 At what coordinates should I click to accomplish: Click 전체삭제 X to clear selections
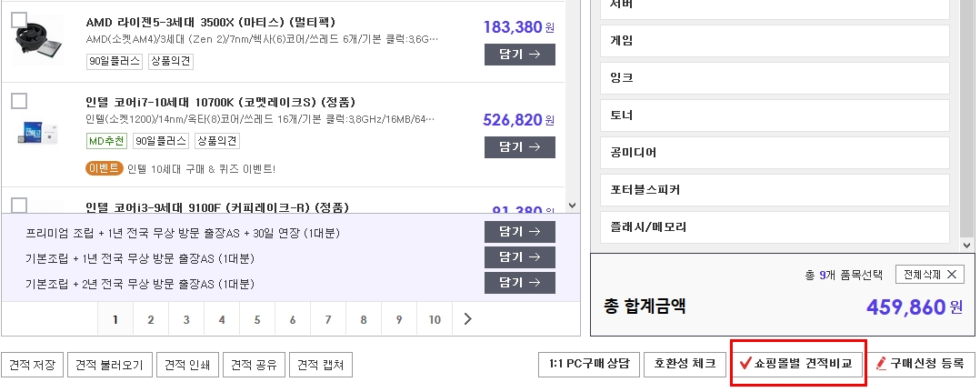[930, 275]
